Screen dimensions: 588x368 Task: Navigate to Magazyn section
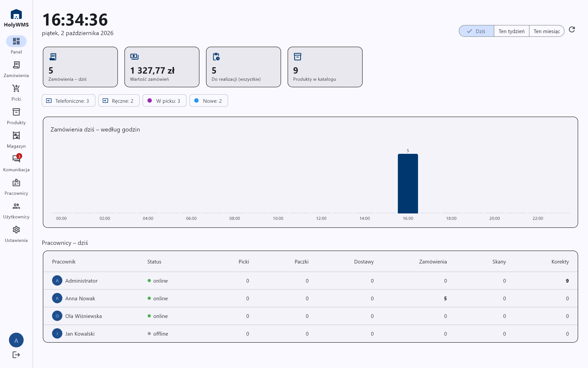coord(16,140)
